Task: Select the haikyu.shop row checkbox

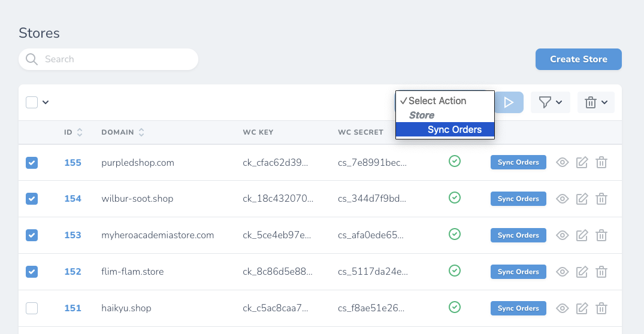Action: [x=32, y=308]
